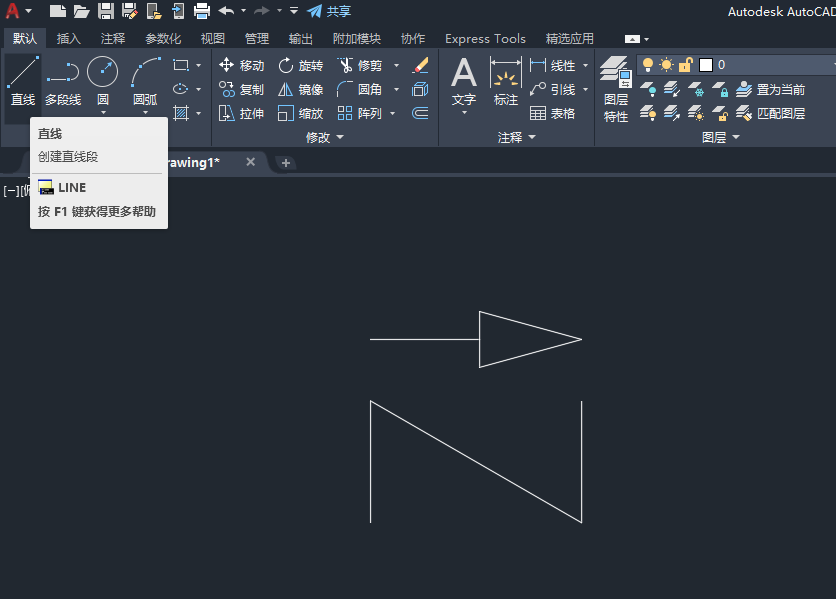This screenshot has width=836, height=599.
Task: Click the Save icon in quick access toolbar
Action: click(x=106, y=11)
